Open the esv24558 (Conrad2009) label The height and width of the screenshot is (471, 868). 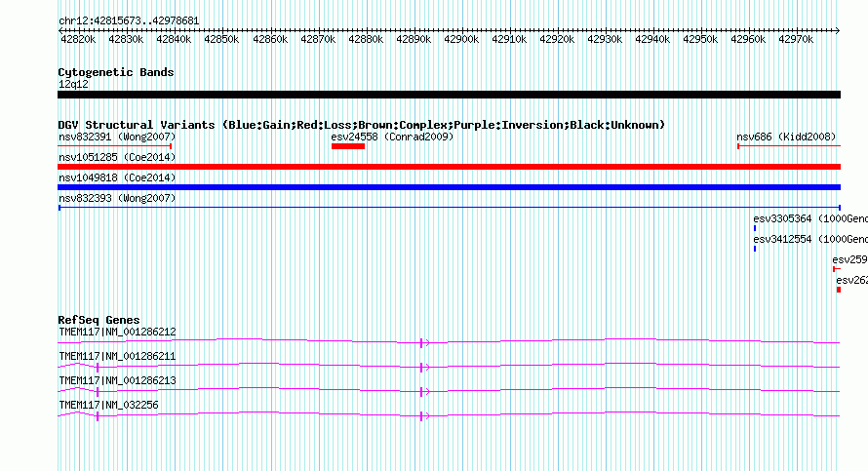coord(392,137)
